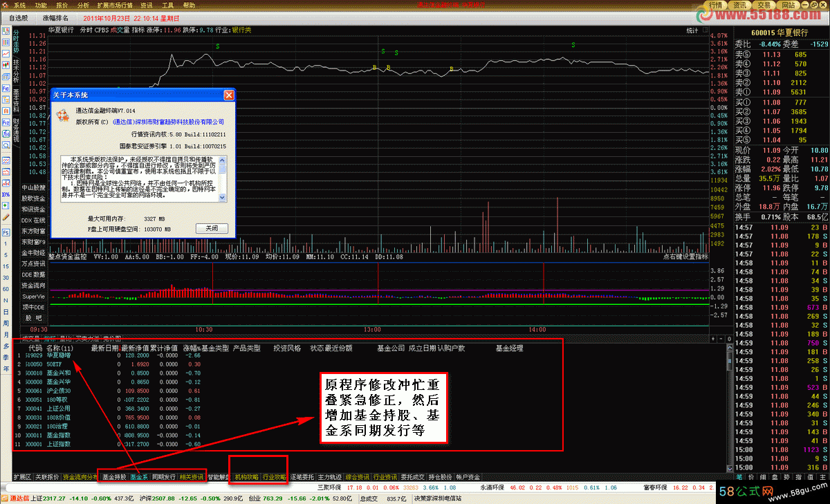The image size is (830, 504).
Task: Open the 相关资讯 bottom tab
Action: [x=192, y=477]
